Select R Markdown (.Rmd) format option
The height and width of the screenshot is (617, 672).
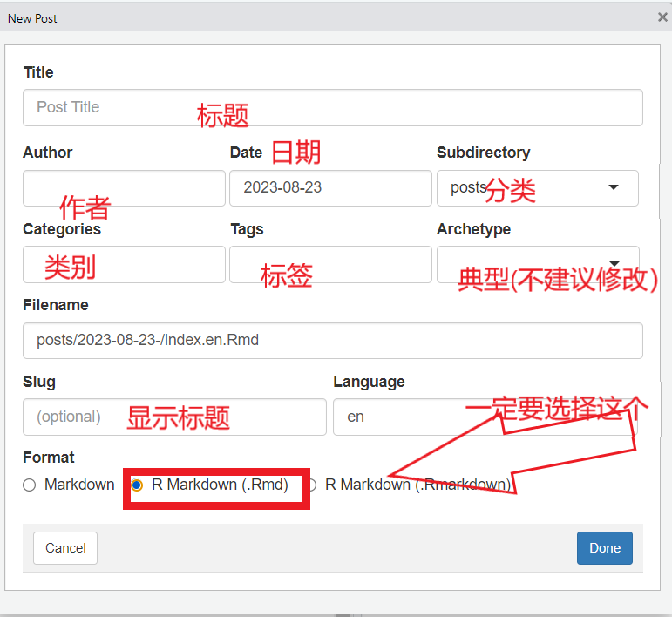(137, 485)
